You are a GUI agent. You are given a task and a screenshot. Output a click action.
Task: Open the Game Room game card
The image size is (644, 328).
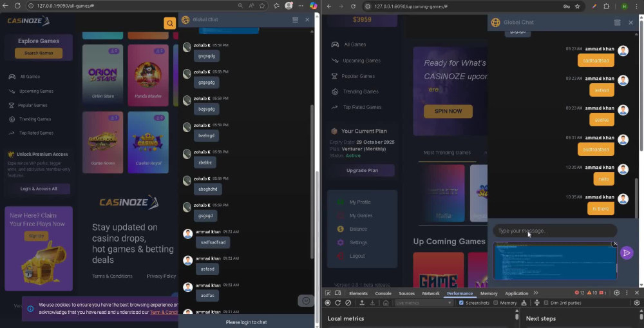(102, 142)
